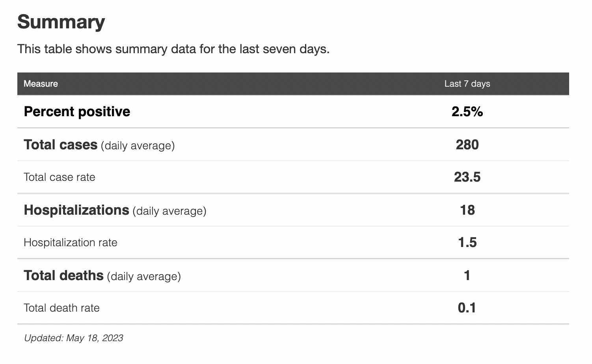Select the Total death rate label
The height and width of the screenshot is (364, 592).
click(61, 308)
